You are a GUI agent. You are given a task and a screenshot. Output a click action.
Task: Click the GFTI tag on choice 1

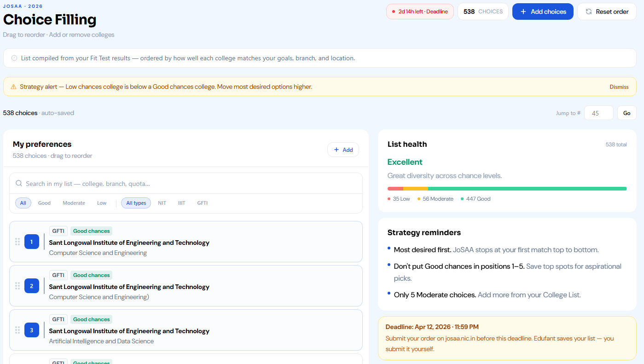tap(58, 231)
